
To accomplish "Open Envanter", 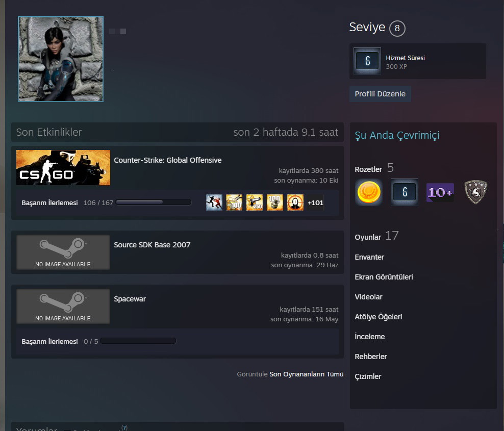I will (x=369, y=257).
